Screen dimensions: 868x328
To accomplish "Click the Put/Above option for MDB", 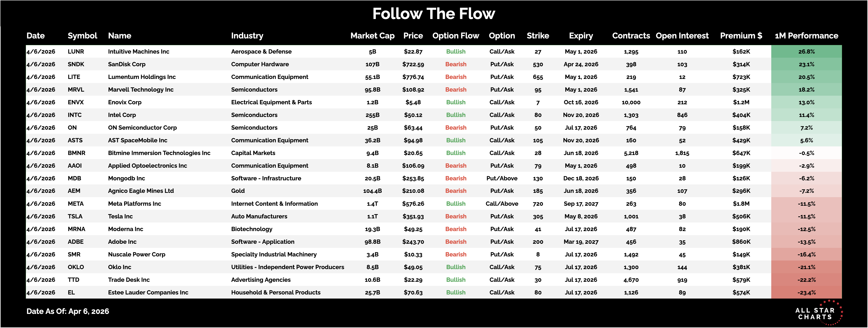I will [x=502, y=178].
